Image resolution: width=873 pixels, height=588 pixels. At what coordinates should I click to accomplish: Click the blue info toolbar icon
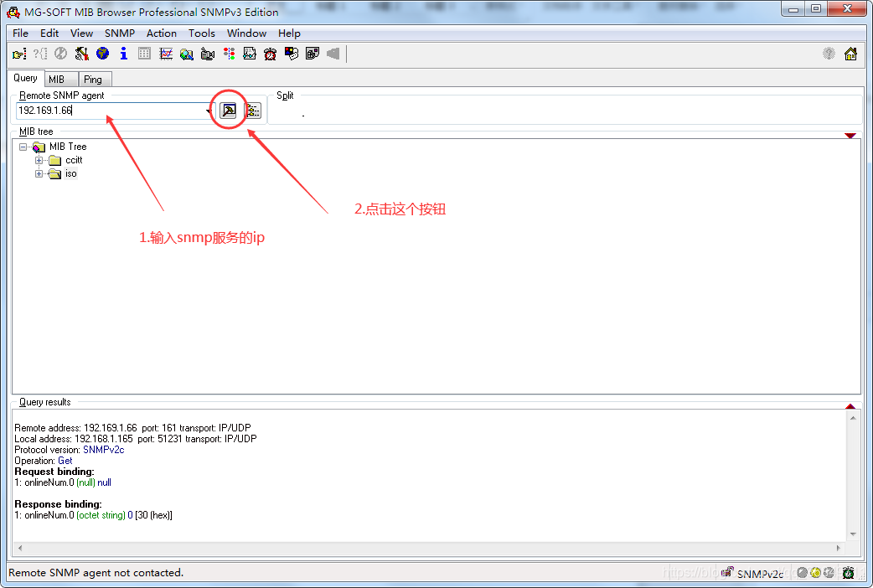124,54
